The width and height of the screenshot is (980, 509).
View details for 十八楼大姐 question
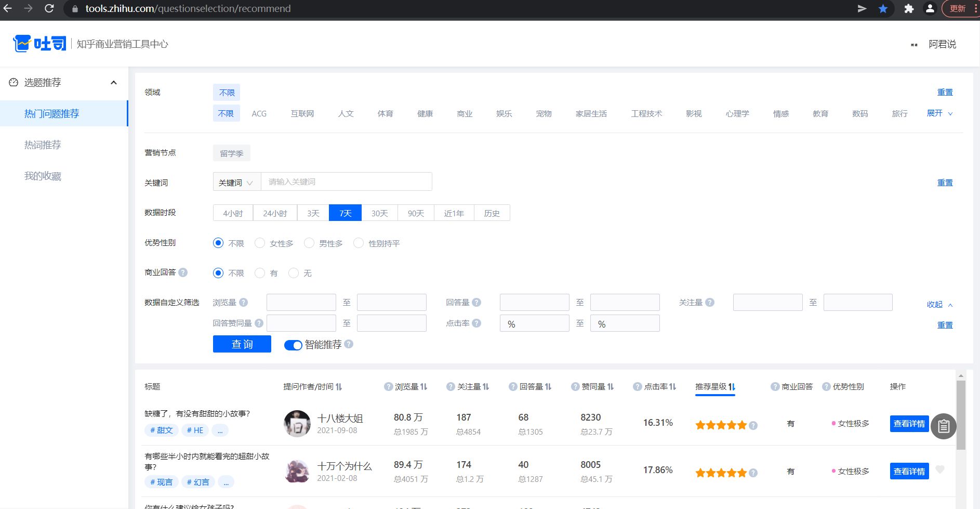909,424
